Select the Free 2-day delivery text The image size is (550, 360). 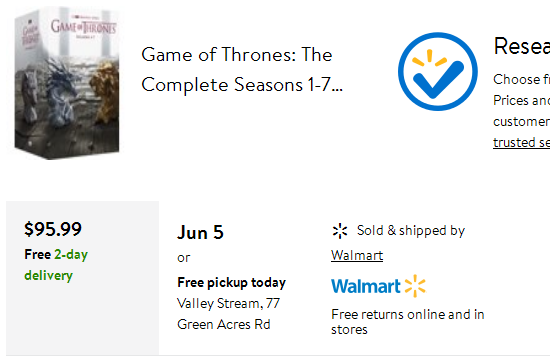56,265
